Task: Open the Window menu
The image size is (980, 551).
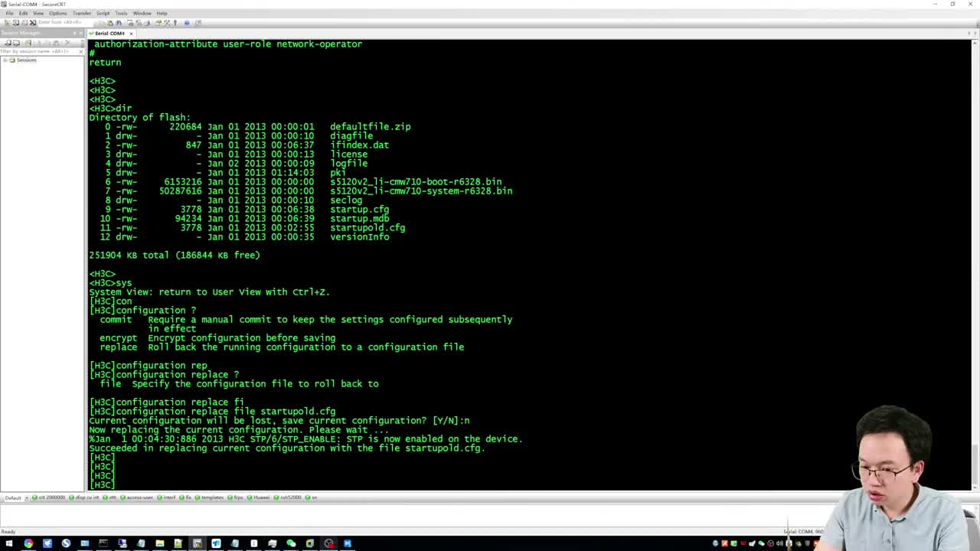Action: 142,13
